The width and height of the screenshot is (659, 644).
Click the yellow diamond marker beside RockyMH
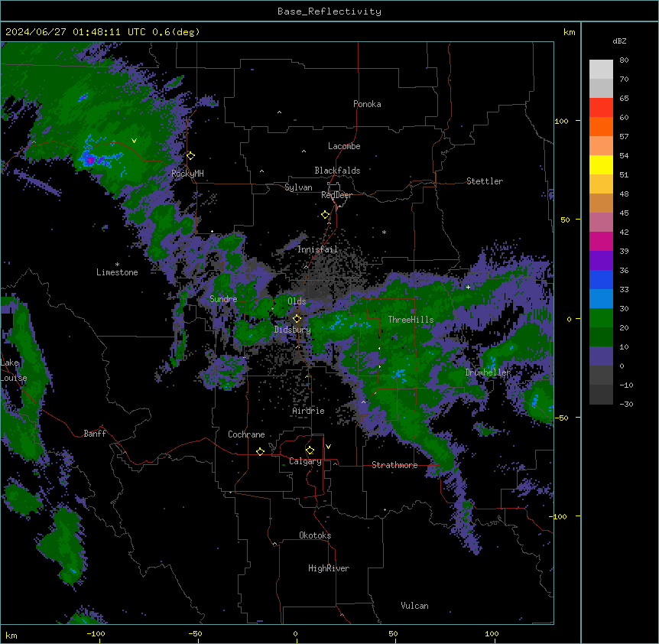(x=191, y=156)
